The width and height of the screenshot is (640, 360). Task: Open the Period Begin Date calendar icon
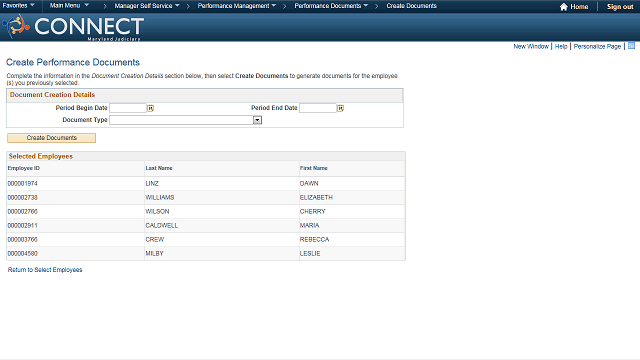[x=150, y=108]
